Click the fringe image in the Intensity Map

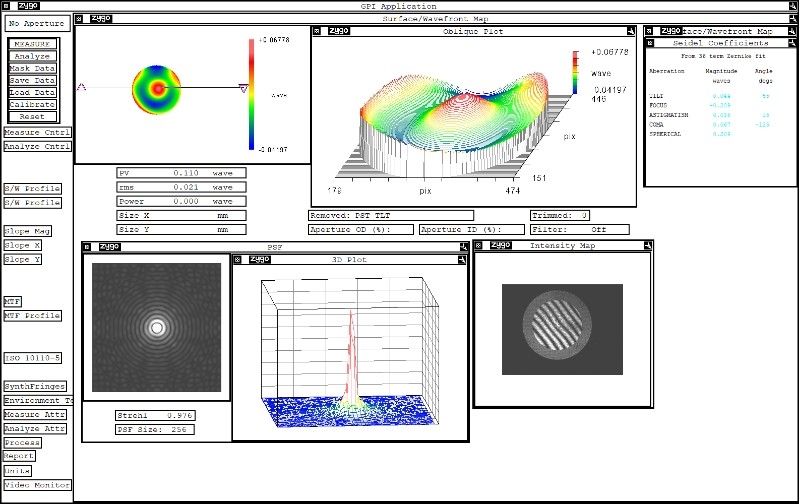[x=560, y=324]
